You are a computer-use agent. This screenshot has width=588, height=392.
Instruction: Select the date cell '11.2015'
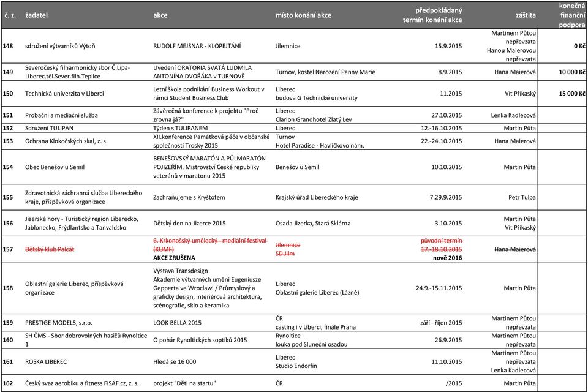451,94
